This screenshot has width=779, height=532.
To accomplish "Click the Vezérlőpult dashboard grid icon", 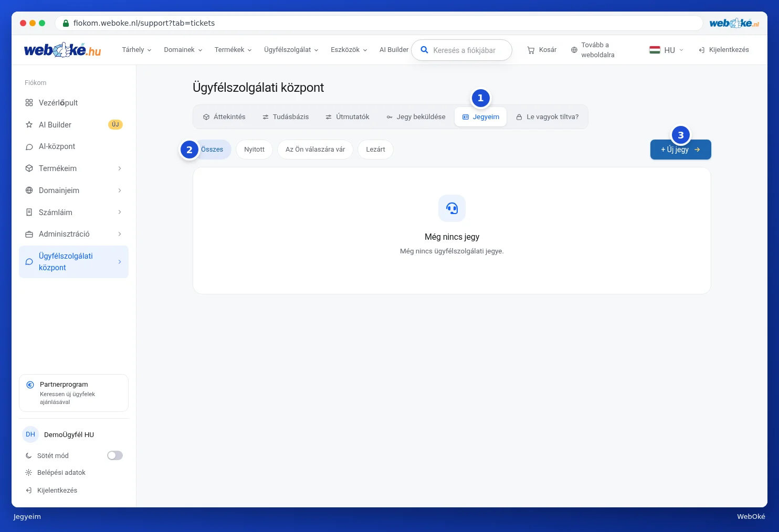I will coord(29,103).
